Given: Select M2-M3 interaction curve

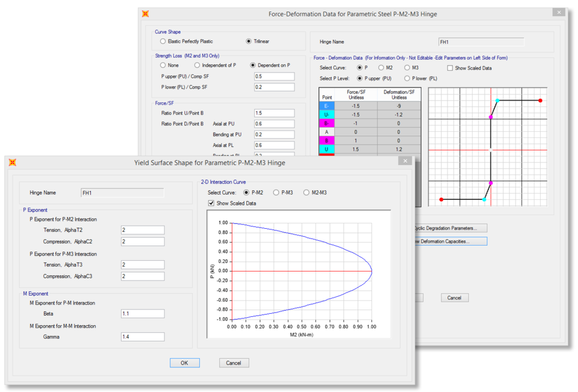Looking at the screenshot, I should coord(306,193).
